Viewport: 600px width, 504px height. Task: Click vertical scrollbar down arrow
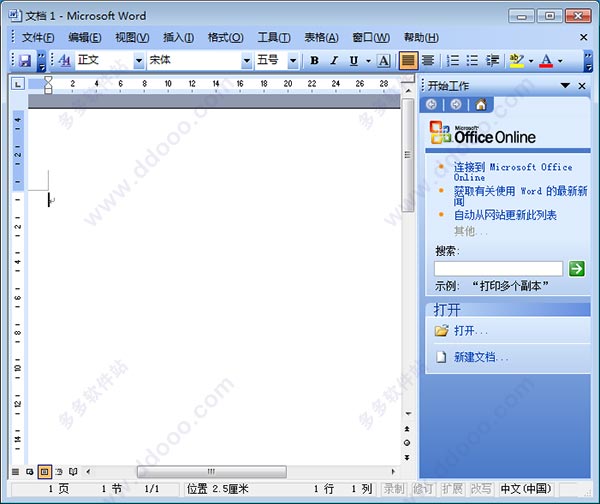408,414
